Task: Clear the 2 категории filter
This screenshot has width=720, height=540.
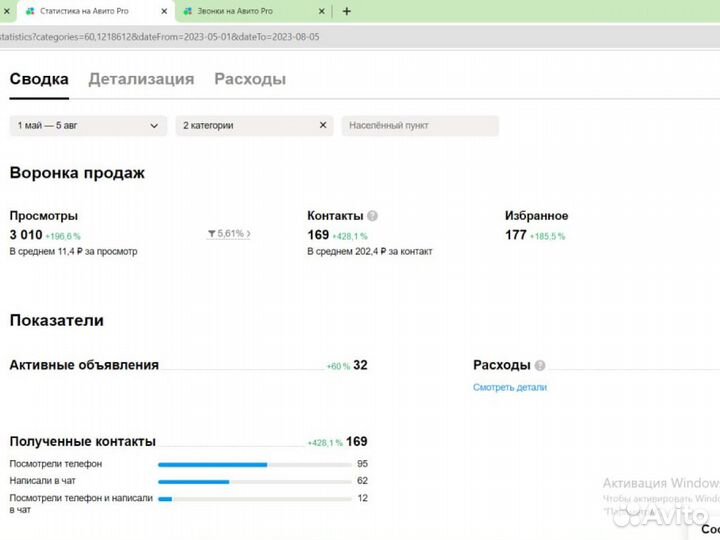Action: coord(323,125)
